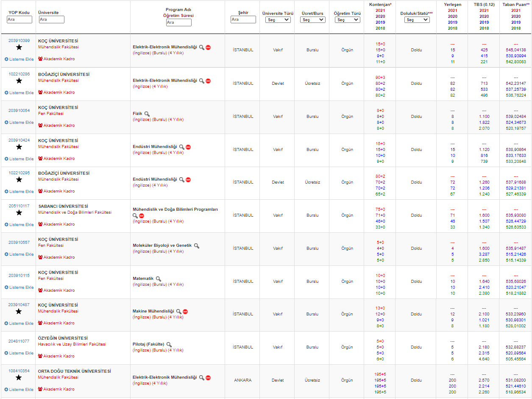Click the Yerleşen column header
The width and height of the screenshot is (532, 399).
pos(452,4)
